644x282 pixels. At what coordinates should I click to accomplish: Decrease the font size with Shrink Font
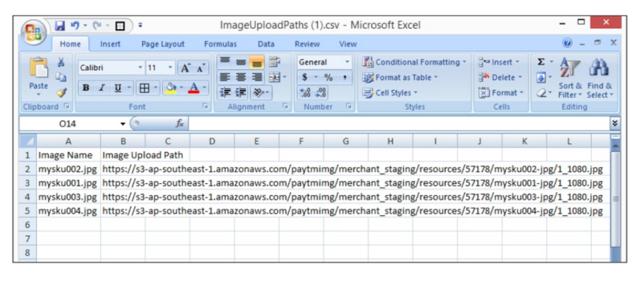201,68
